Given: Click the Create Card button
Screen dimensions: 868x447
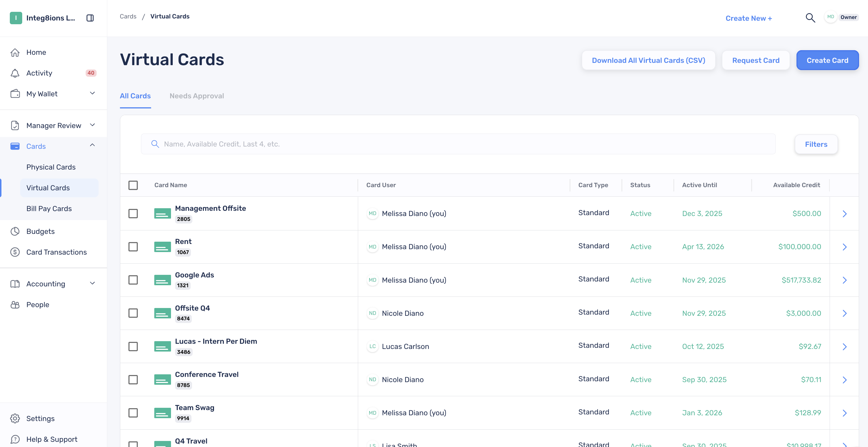Looking at the screenshot, I should 827,60.
